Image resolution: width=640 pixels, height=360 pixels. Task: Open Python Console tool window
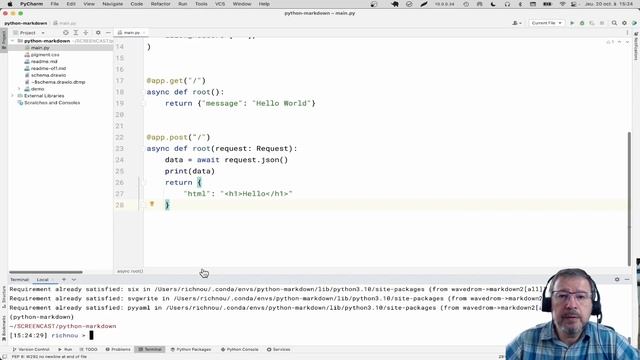pos(240,350)
